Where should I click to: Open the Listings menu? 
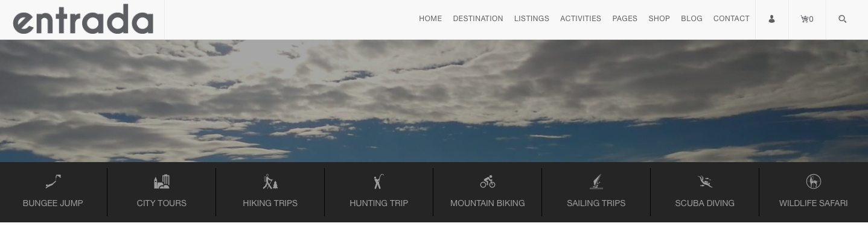pos(532,19)
